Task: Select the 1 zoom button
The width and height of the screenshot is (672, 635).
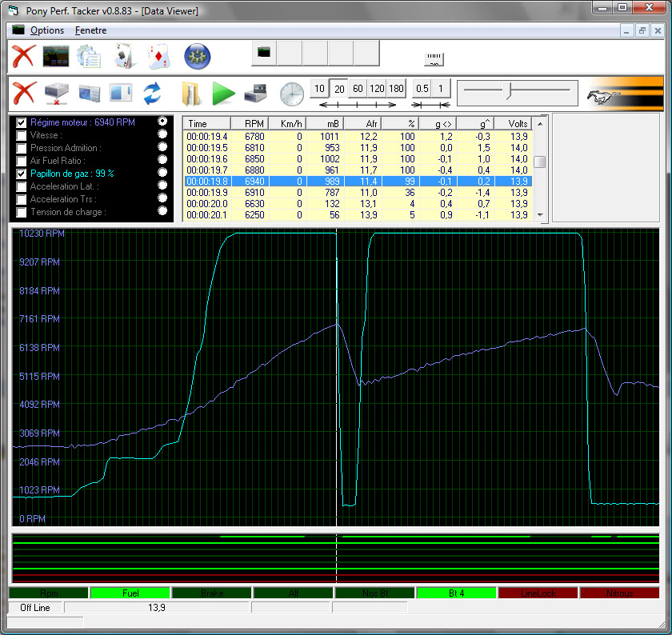Action: [x=441, y=89]
